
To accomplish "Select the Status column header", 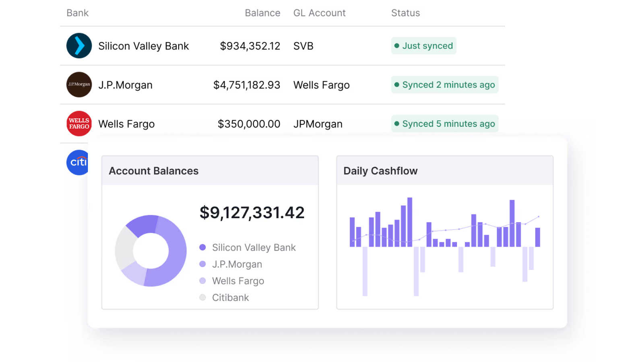I will (x=405, y=13).
